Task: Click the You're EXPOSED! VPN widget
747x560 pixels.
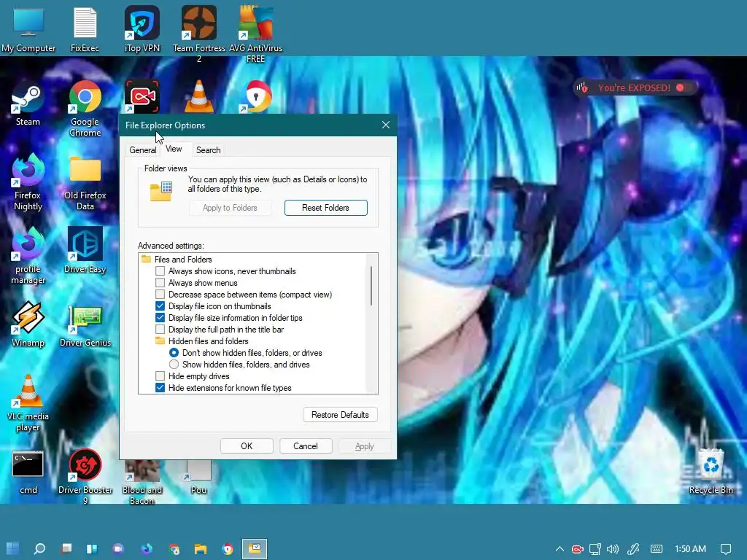Action: point(634,87)
